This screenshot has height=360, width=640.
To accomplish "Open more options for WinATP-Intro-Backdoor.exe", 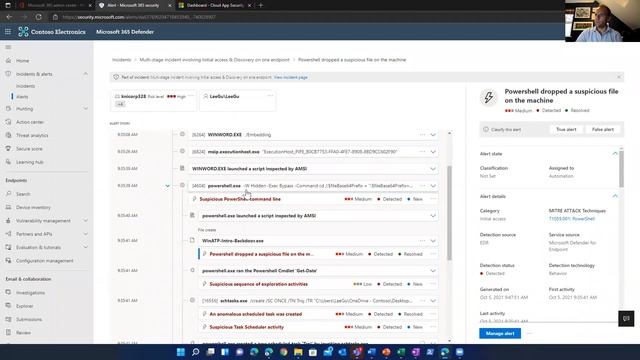I will (422, 241).
